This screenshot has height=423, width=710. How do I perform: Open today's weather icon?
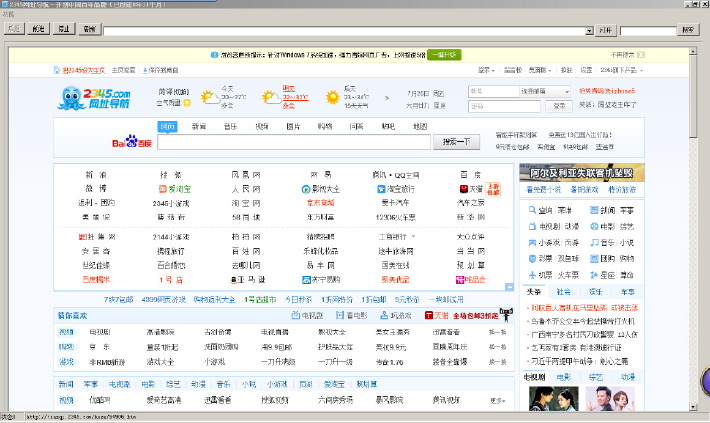[208, 98]
